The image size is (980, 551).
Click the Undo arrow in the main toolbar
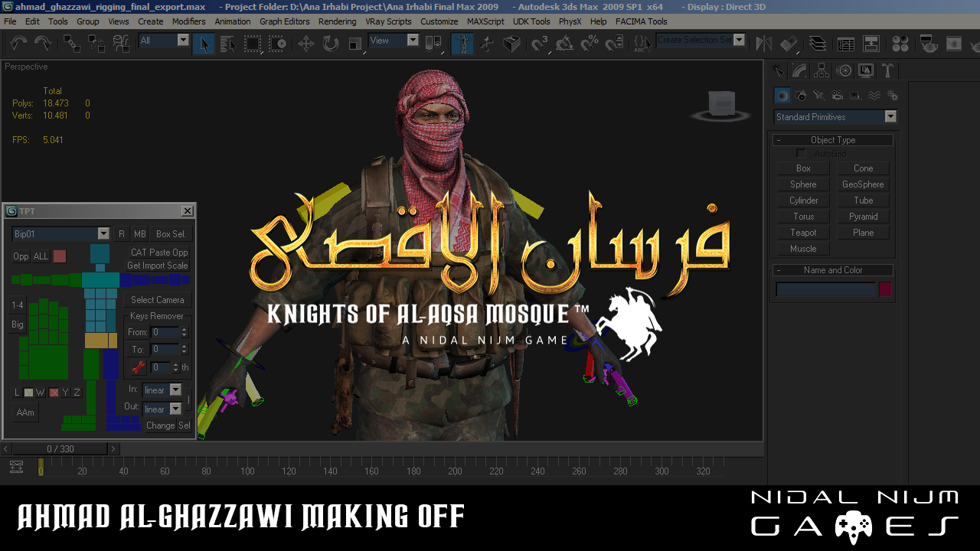(x=18, y=44)
